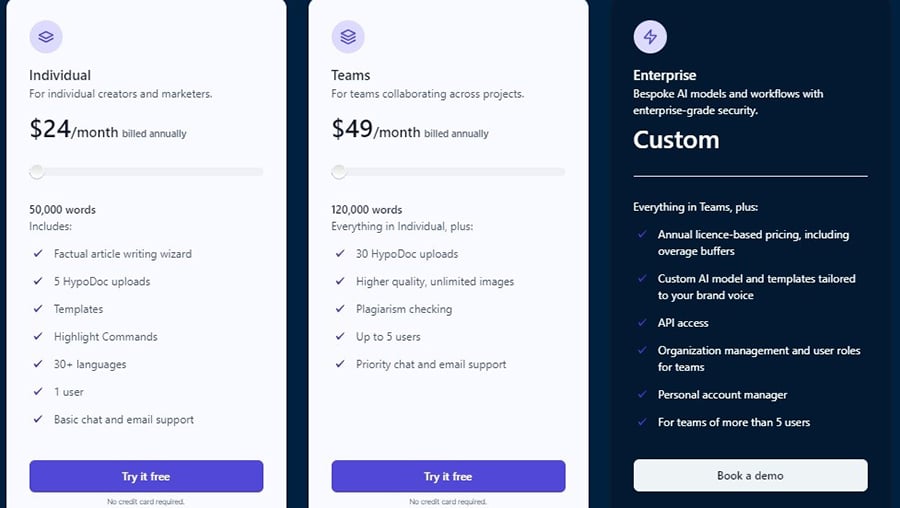Click the Teams plan stacked layers icon
Image resolution: width=900 pixels, height=508 pixels.
coord(348,37)
